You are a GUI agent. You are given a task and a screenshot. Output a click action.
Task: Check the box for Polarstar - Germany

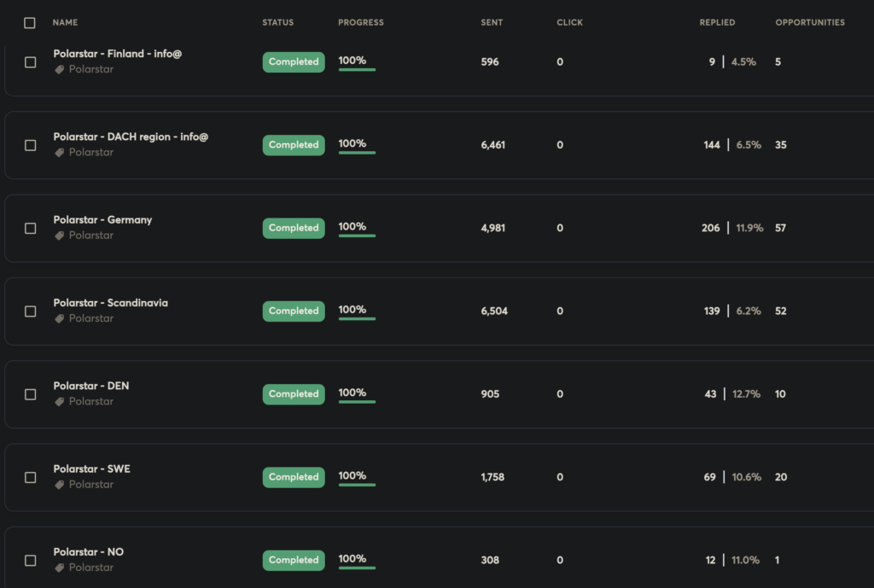(x=31, y=229)
